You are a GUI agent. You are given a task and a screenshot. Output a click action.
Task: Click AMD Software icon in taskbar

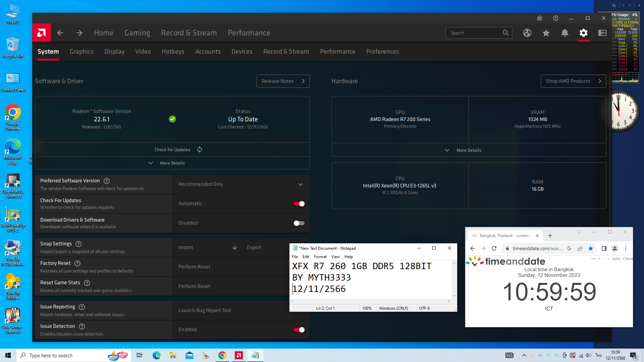tap(239, 355)
